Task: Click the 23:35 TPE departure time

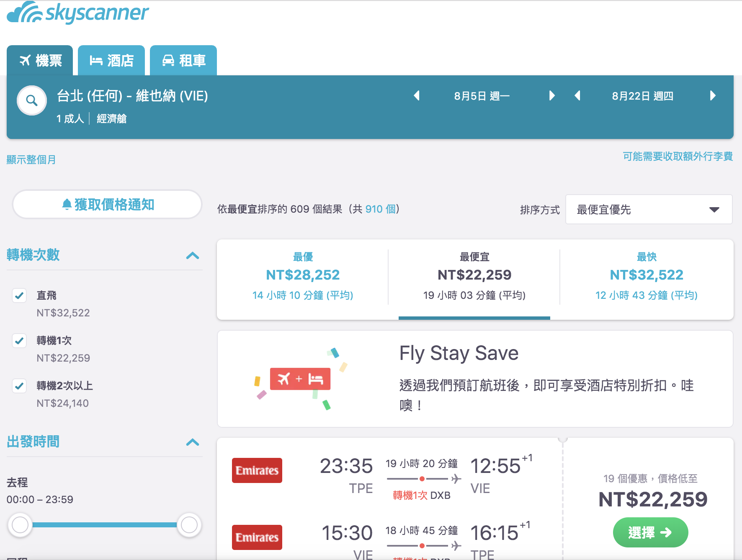Action: point(346,466)
